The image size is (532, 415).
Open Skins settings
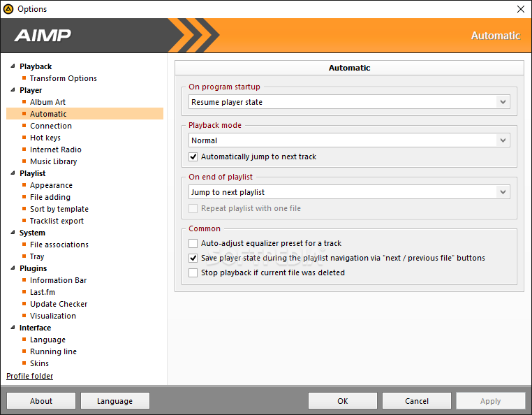coord(39,364)
